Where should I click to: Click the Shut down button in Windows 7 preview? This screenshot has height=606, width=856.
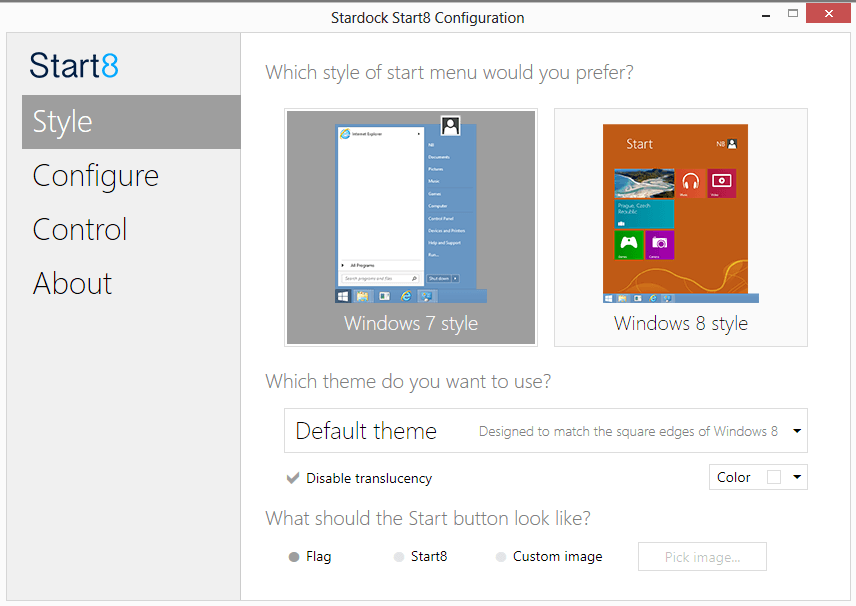pyautogui.click(x=438, y=278)
